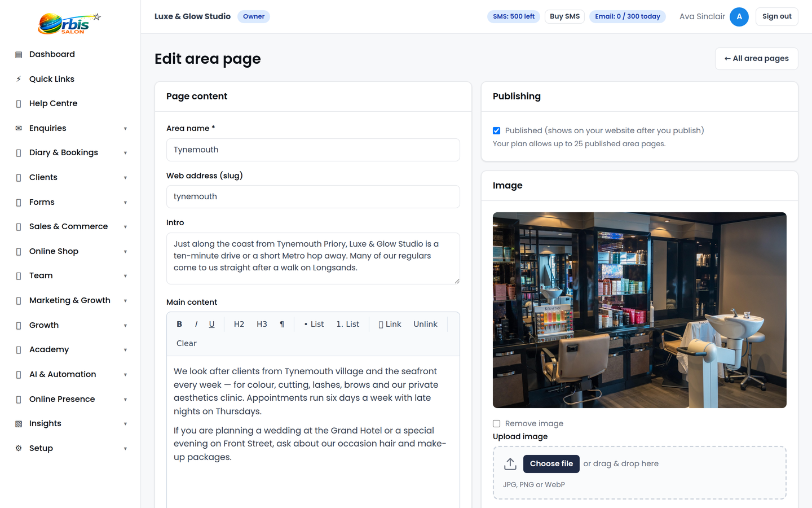Click the Choose file button
The width and height of the screenshot is (812, 508).
551,464
